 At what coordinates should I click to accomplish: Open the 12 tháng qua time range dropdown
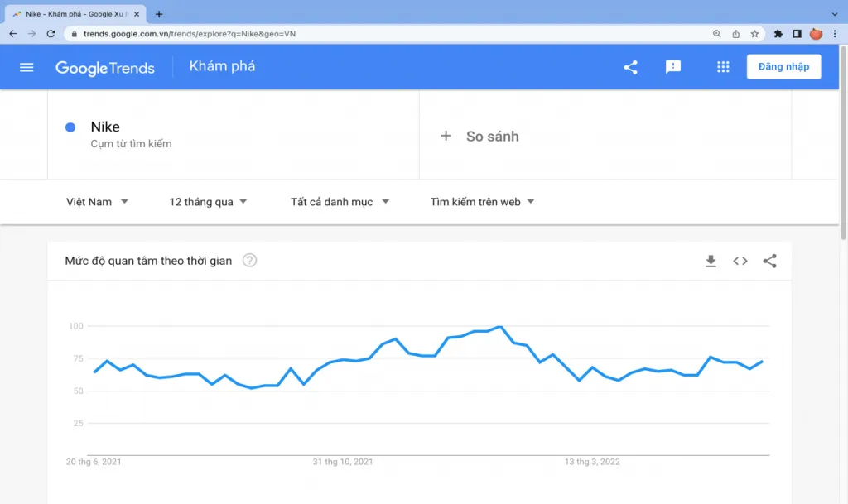click(x=208, y=201)
